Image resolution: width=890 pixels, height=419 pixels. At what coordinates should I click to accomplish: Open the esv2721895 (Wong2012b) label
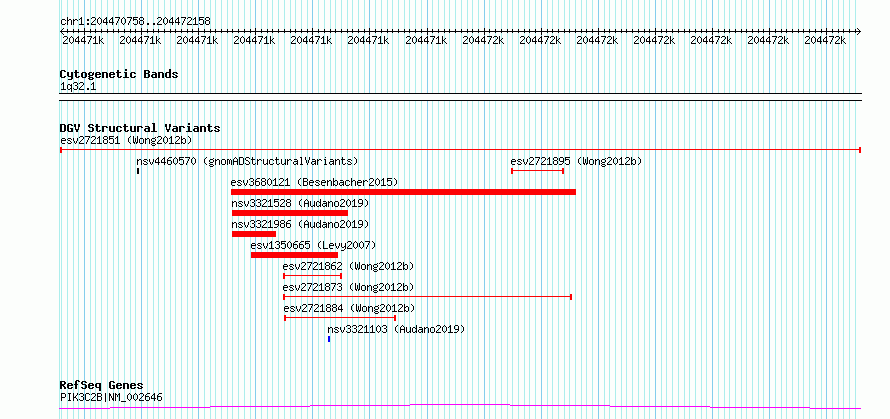coord(576,161)
